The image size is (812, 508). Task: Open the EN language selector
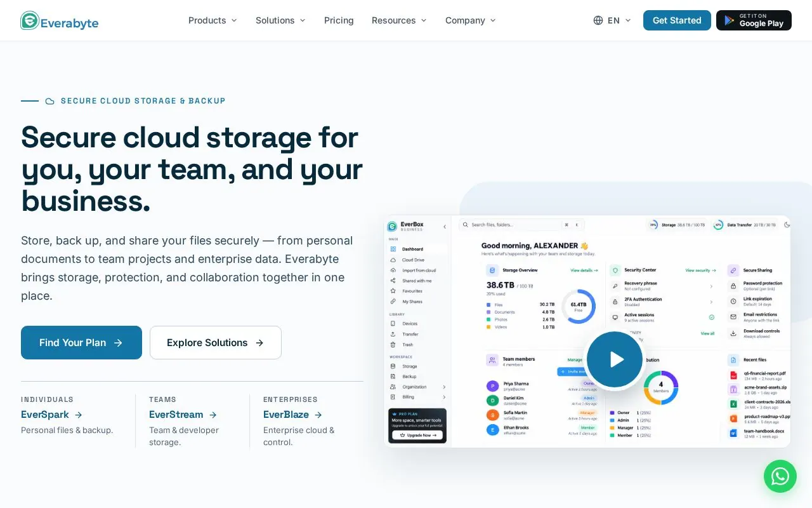pyautogui.click(x=612, y=20)
